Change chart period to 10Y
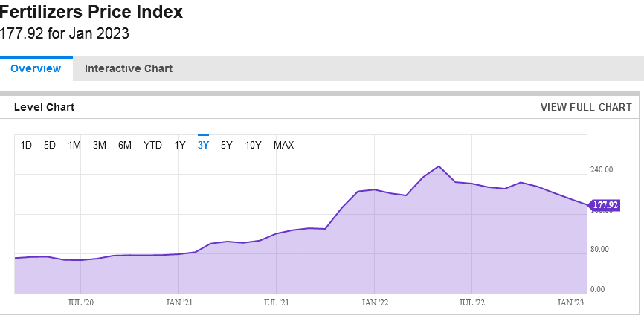Screen dimensions: 644x324 pyautogui.click(x=253, y=145)
